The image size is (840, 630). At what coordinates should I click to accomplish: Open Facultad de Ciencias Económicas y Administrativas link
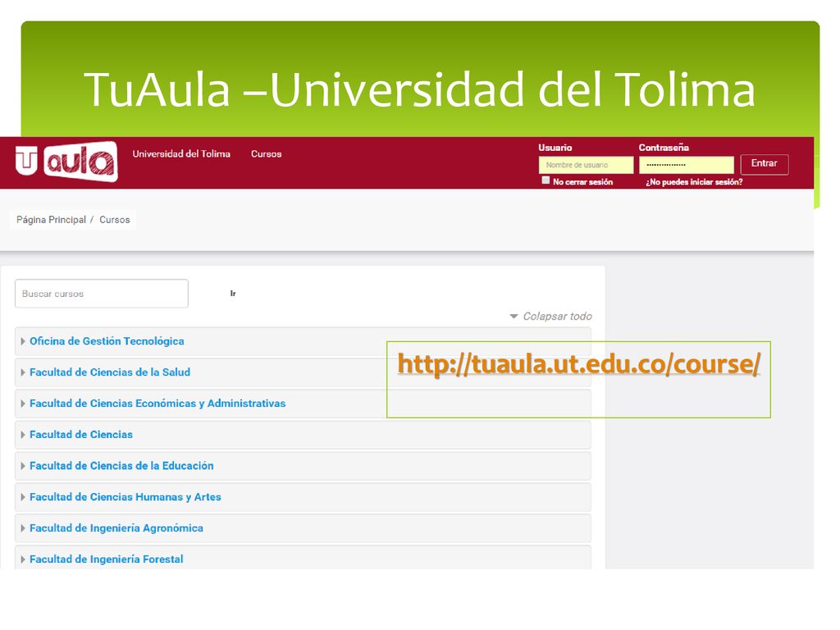[x=157, y=404]
